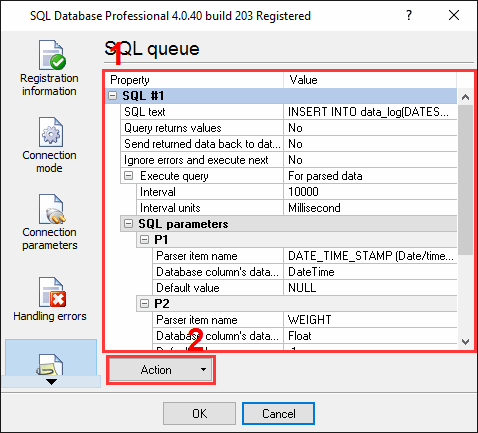Click the sidebar scroll-down black arrow
Viewport: 478px width, 433px height.
[x=51, y=382]
